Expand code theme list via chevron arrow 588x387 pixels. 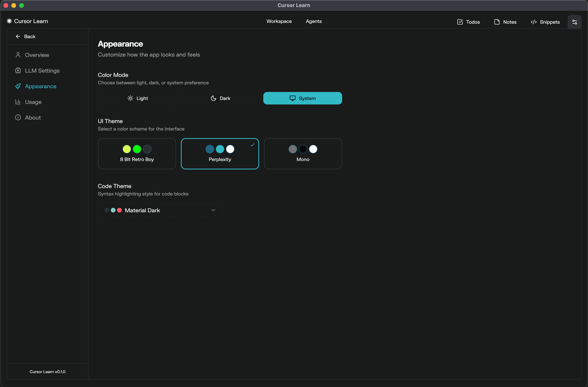point(213,210)
